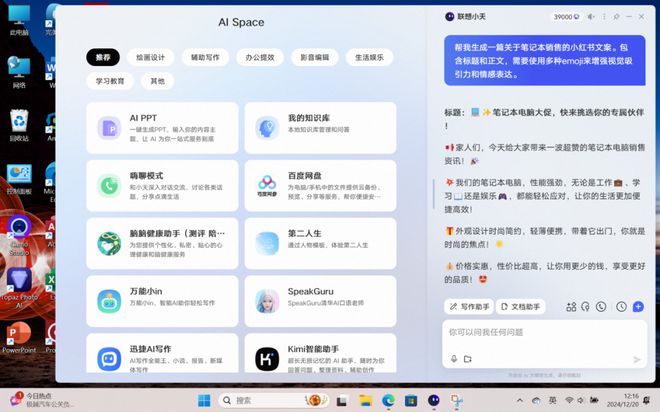The image size is (660, 412).
Task: Click the 39000 points balance badge
Action: pyautogui.click(x=566, y=17)
